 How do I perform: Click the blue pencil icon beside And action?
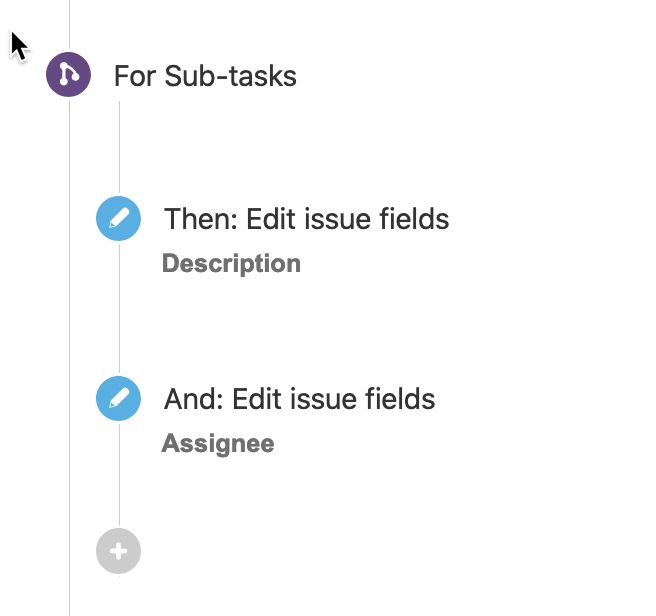[x=118, y=399]
